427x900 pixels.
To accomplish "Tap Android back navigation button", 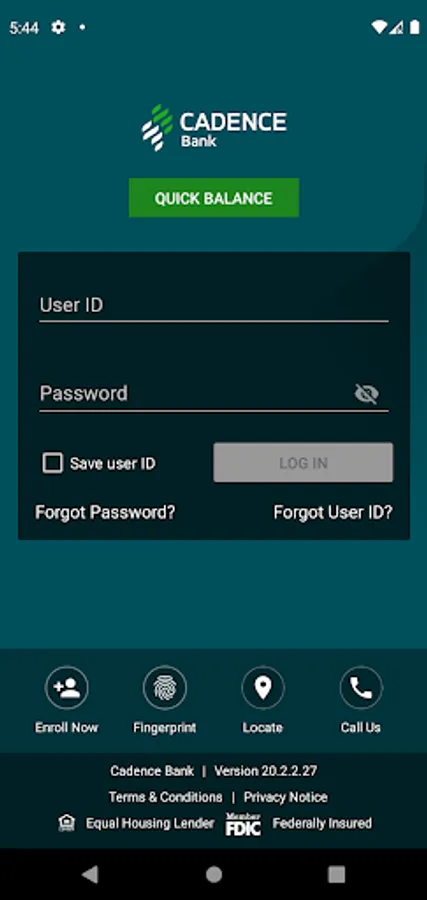I will pyautogui.click(x=90, y=874).
